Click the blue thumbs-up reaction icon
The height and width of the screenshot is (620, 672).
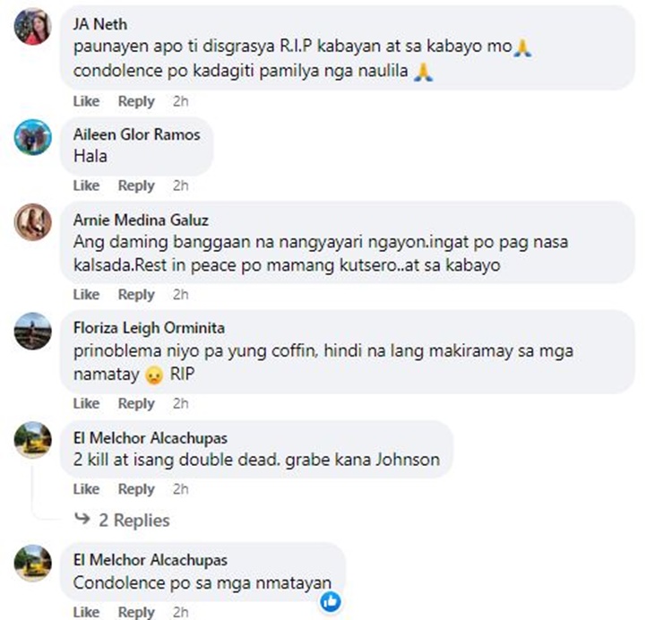331,601
